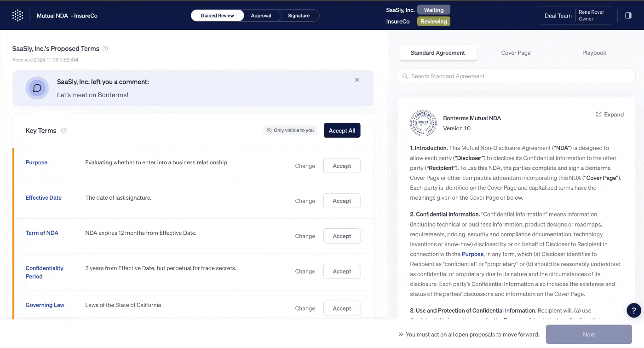The width and height of the screenshot is (644, 348).
Task: Change the Effective Date term
Action: pyautogui.click(x=305, y=201)
